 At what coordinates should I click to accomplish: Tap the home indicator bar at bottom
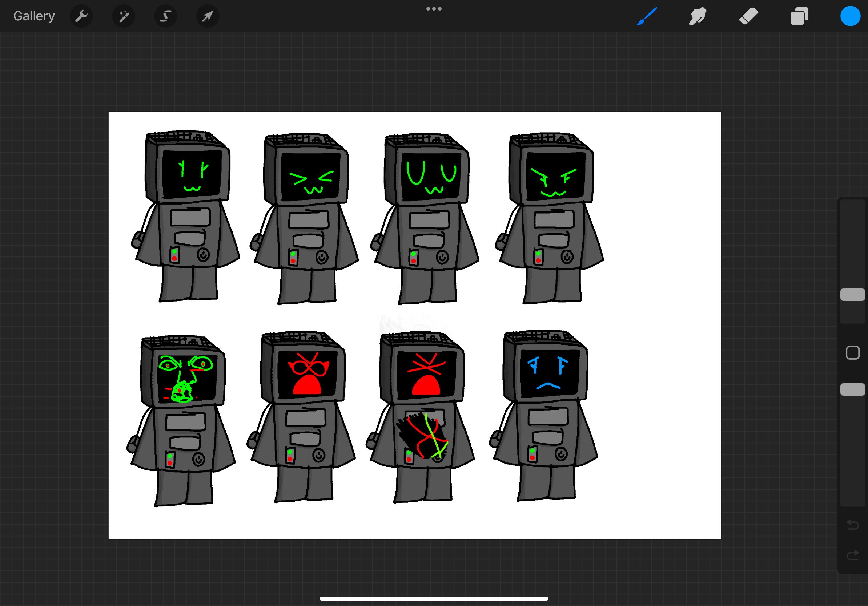(x=434, y=598)
